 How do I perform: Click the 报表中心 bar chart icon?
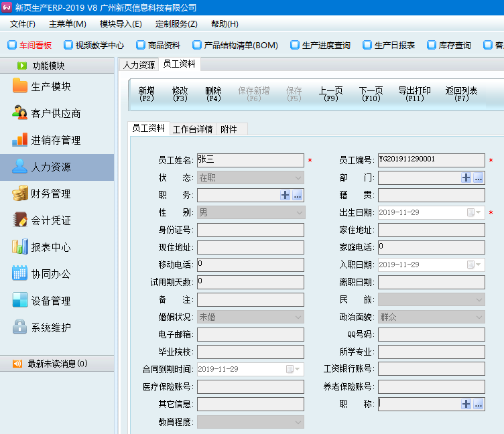tap(20, 247)
